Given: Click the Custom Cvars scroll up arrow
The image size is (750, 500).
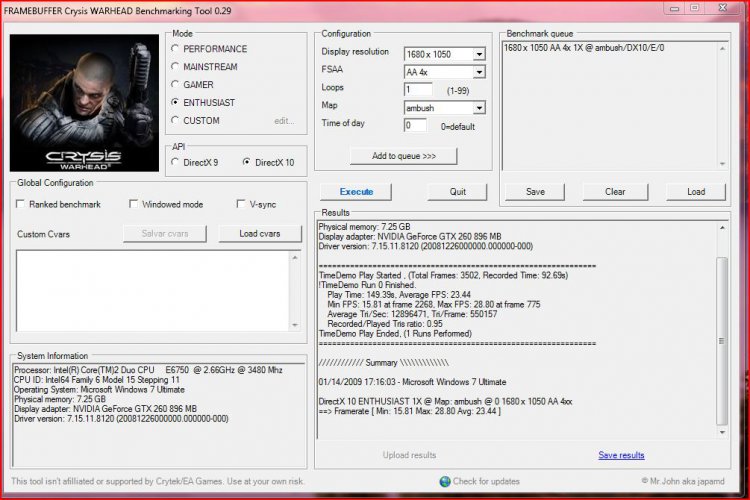Looking at the screenshot, I should pos(295,257).
